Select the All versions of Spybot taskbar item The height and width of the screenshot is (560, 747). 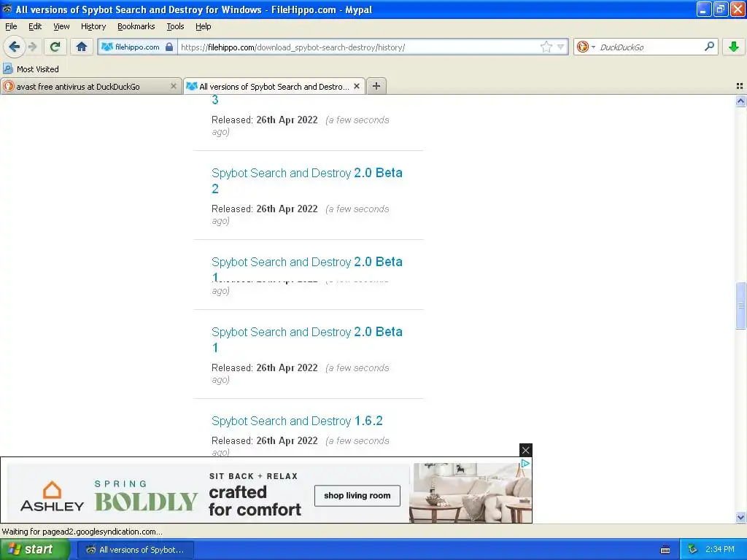tap(136, 550)
